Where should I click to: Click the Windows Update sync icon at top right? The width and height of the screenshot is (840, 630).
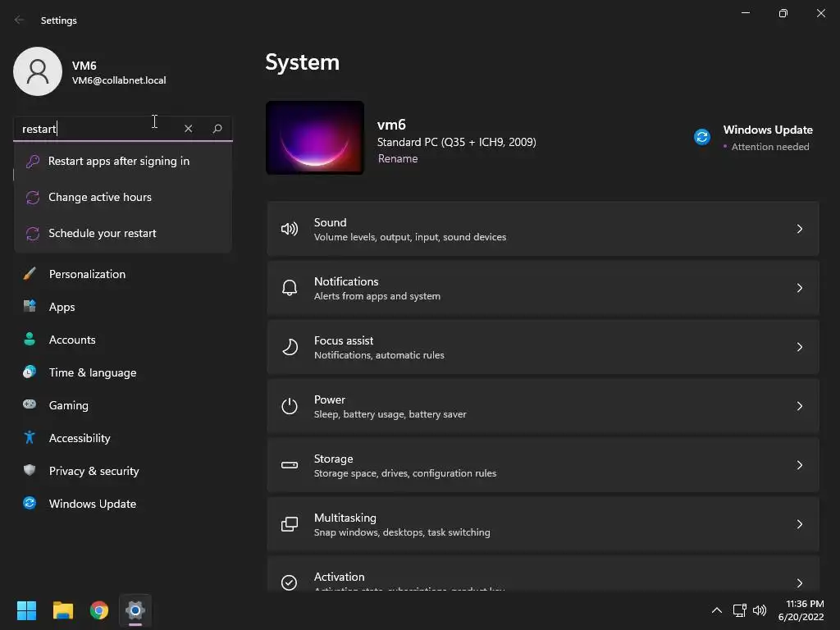pos(702,137)
